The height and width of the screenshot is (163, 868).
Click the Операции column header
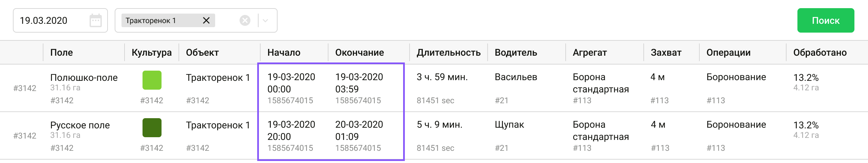click(x=728, y=53)
